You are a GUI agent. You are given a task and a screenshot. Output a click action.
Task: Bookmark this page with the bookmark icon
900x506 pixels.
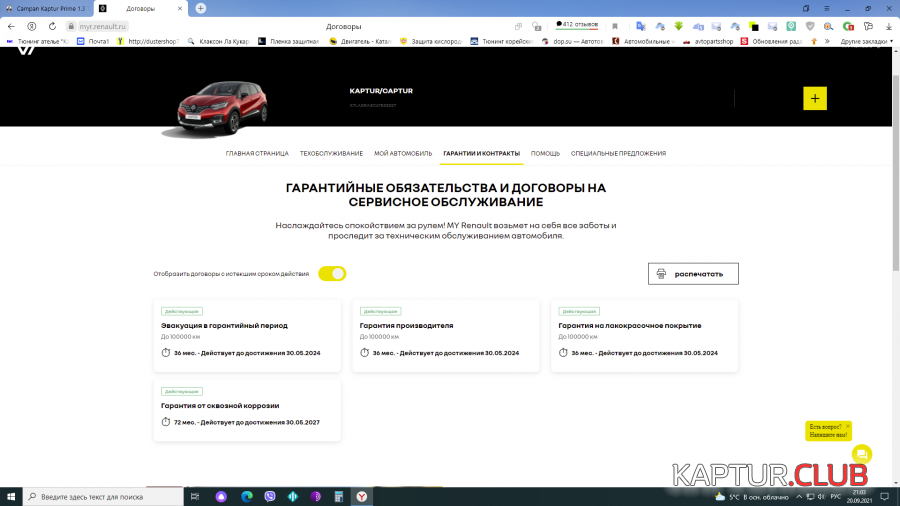[x=615, y=26]
